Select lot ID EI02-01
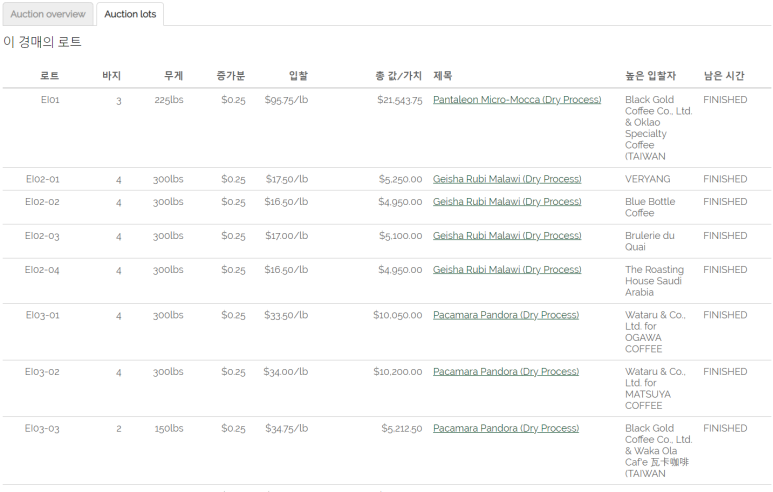773x492 pixels. coord(42,179)
